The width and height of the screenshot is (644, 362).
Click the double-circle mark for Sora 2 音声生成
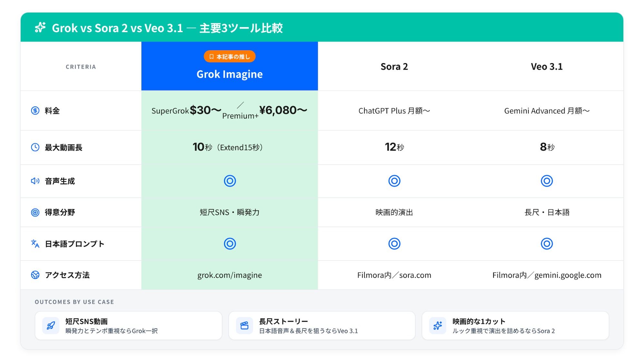pos(394,181)
